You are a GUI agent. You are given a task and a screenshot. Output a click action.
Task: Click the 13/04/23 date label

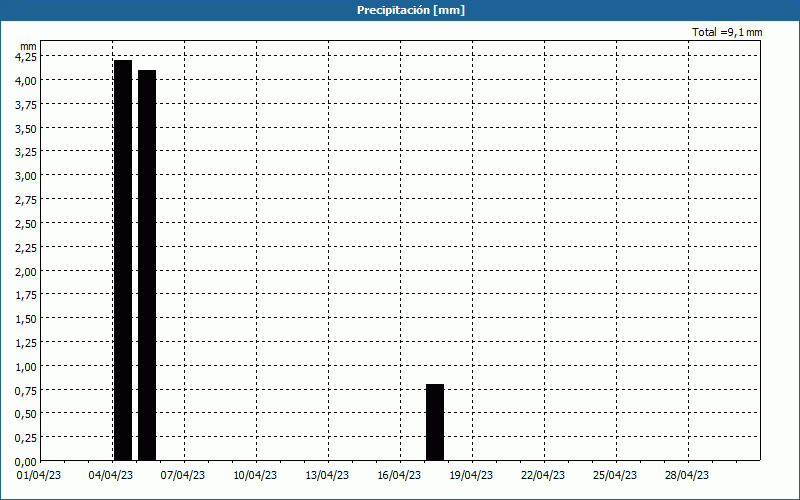point(327,475)
